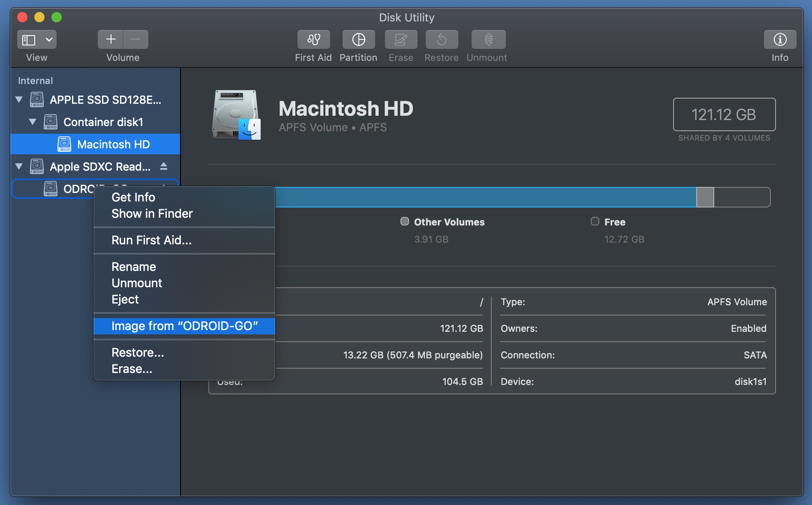Click the gray Other Volumes bar segment
Image resolution: width=812 pixels, height=505 pixels.
click(705, 197)
